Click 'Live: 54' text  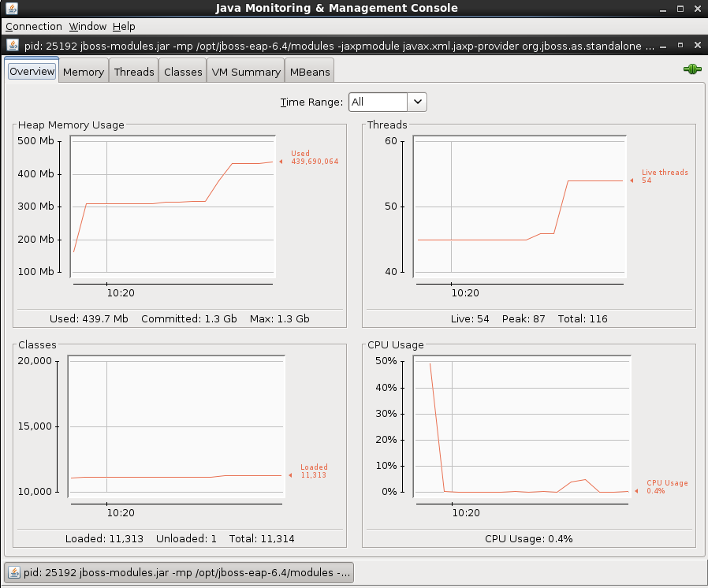coord(470,318)
